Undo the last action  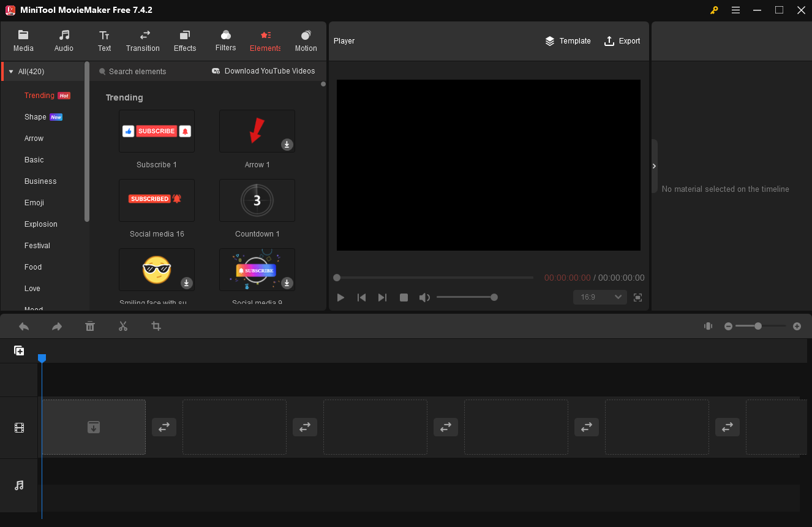click(x=24, y=327)
